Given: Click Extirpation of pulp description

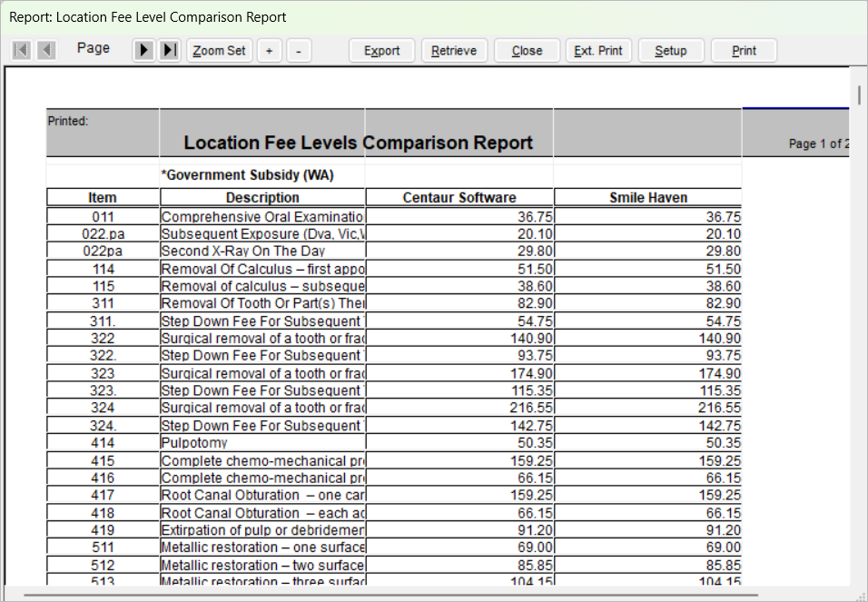Looking at the screenshot, I should pyautogui.click(x=262, y=530).
